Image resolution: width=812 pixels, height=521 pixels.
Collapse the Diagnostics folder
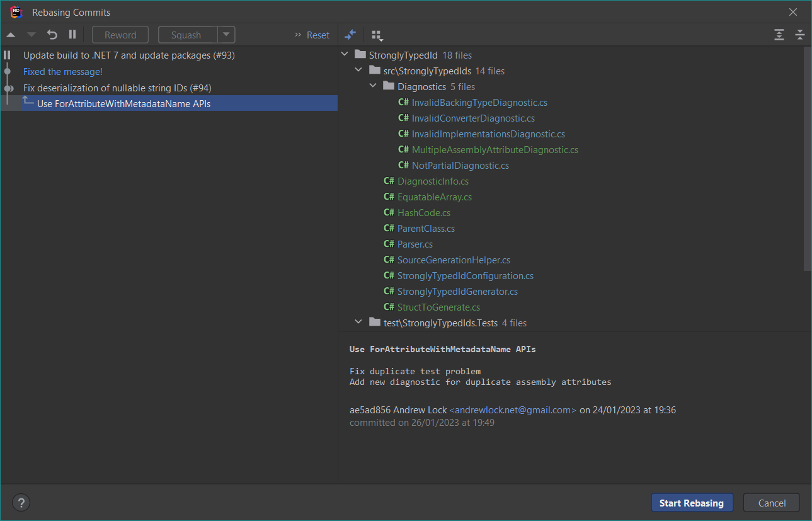pos(373,87)
